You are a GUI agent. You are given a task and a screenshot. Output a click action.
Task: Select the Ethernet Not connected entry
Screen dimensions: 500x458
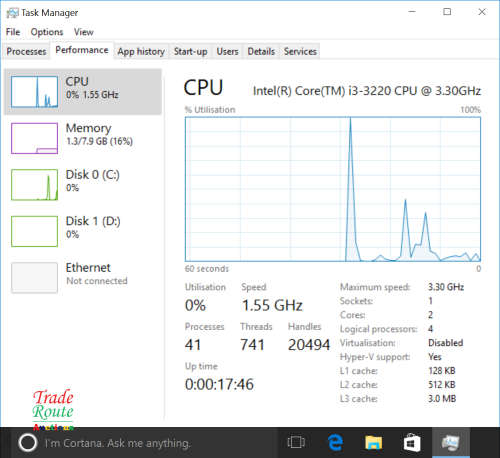(83, 278)
